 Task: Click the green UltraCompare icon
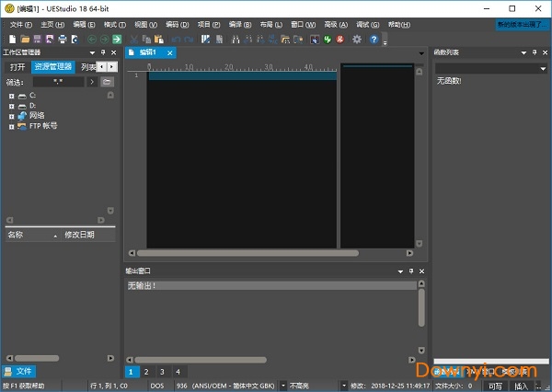click(328, 39)
